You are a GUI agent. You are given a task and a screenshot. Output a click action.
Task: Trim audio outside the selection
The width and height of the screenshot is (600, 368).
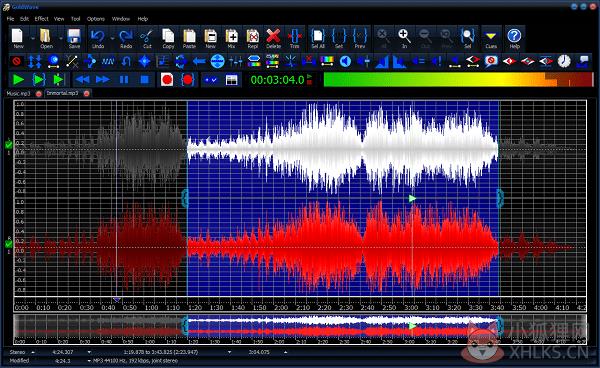coord(294,38)
